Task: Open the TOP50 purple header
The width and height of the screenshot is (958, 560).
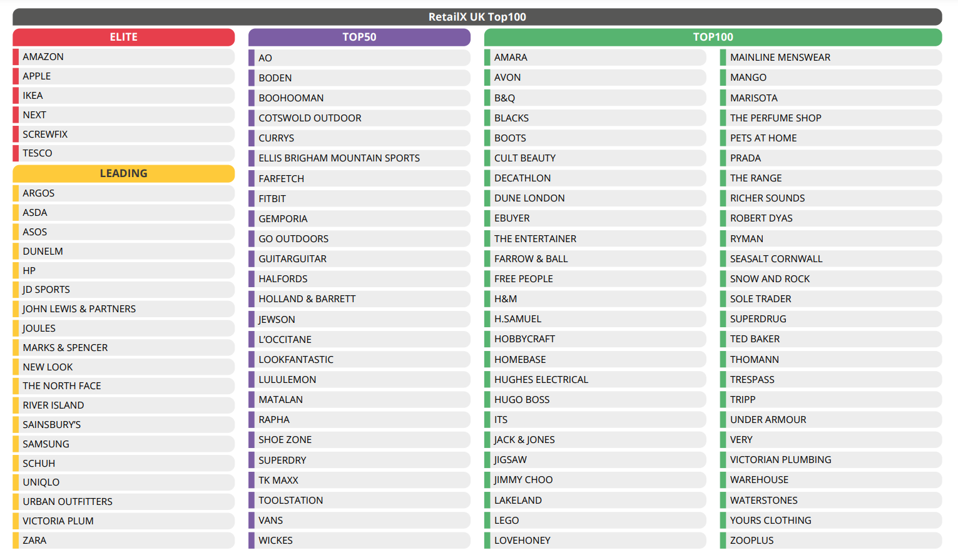Action: [359, 37]
